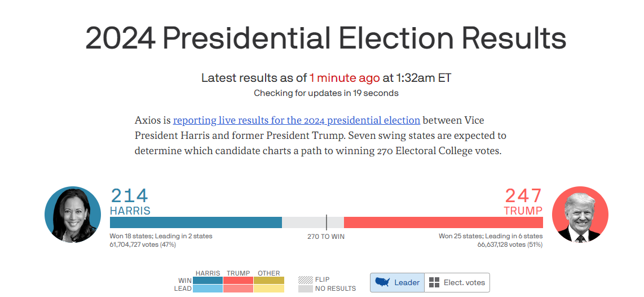This screenshot has width=644, height=297.
Task: Open the live results for 2024 election link
Action: 297,120
